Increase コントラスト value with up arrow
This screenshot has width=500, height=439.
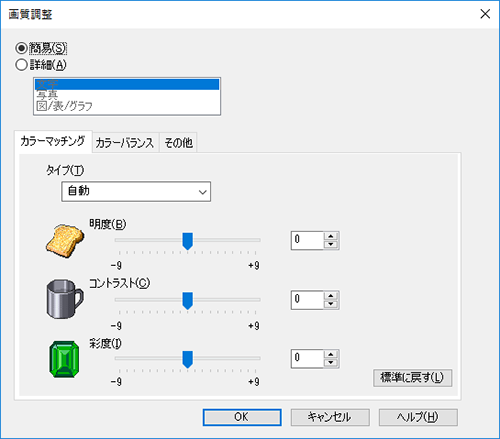(331, 296)
